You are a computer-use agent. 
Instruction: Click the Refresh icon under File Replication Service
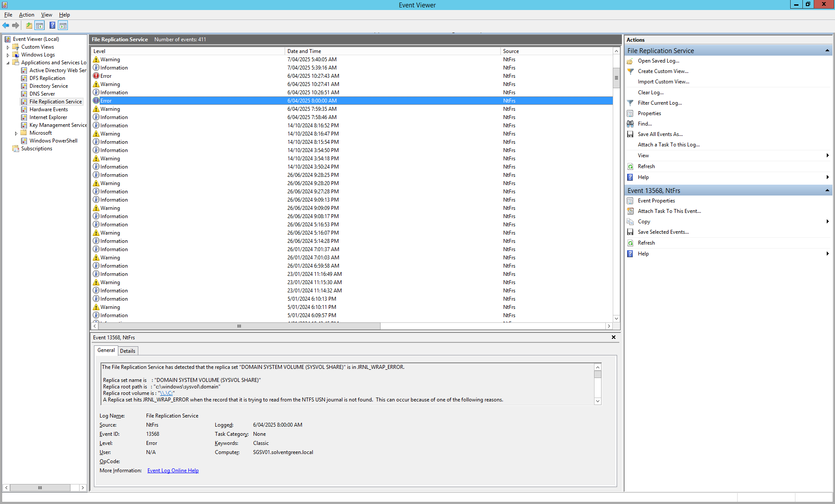tap(630, 166)
